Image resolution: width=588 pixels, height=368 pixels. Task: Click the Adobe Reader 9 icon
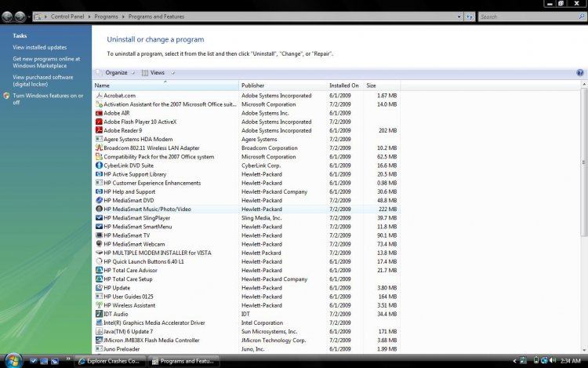(99, 130)
